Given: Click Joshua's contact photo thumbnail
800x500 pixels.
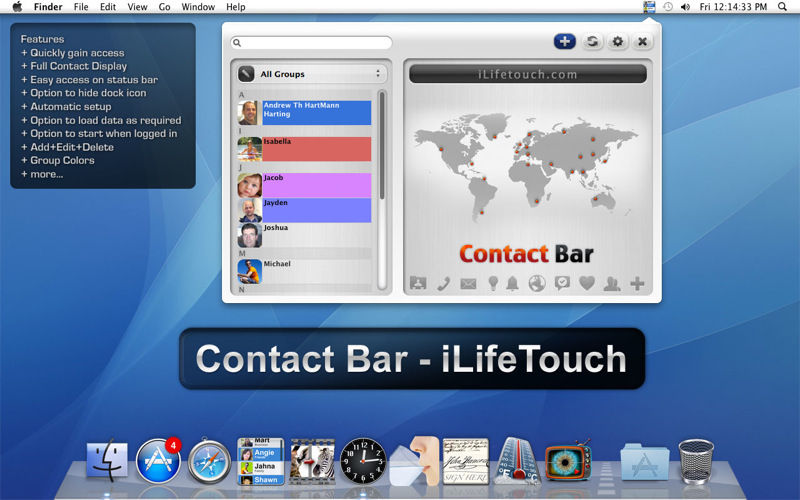Looking at the screenshot, I should click(249, 235).
